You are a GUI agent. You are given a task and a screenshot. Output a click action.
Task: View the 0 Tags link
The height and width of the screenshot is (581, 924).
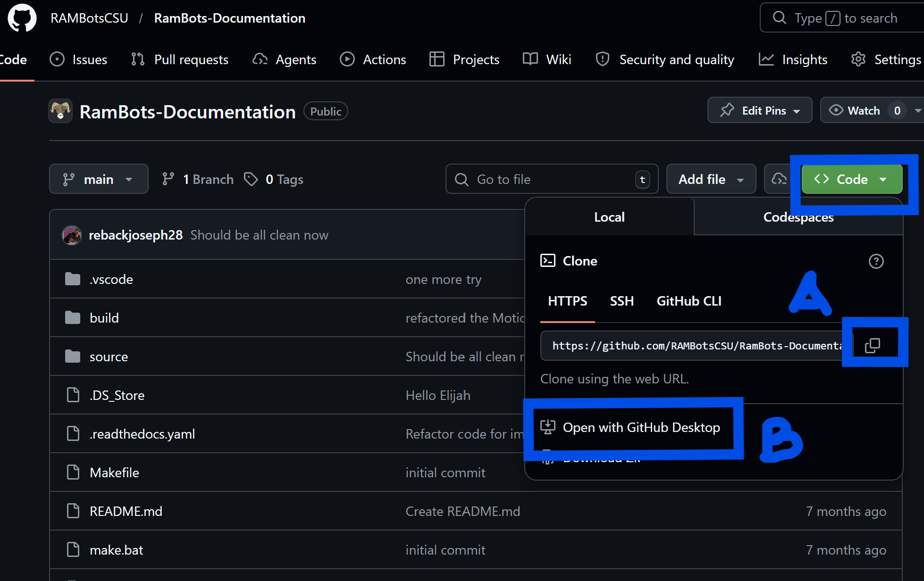point(274,179)
